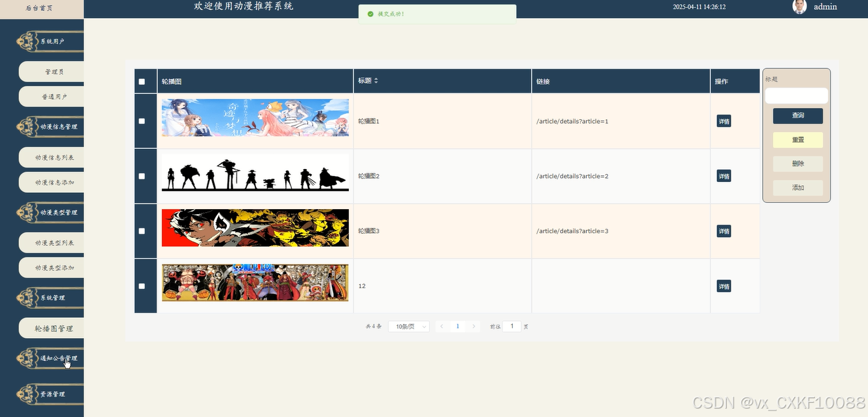The width and height of the screenshot is (868, 417).
Task: Click the /article/details?article=2 link text
Action: (572, 177)
